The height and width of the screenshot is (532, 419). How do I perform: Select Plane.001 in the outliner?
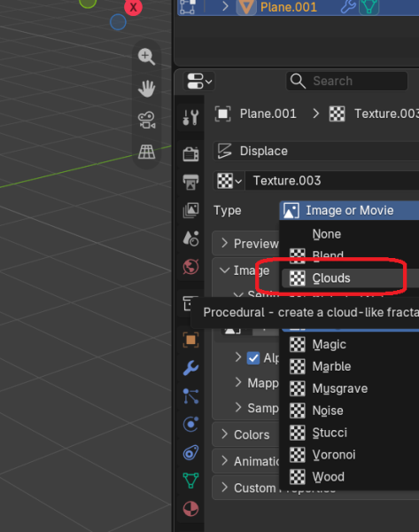(x=289, y=7)
